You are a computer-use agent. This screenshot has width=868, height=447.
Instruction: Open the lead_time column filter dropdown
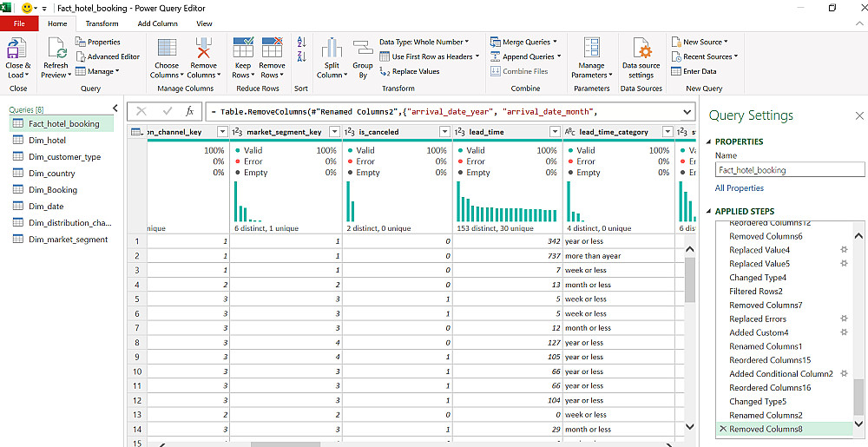pyautogui.click(x=556, y=132)
